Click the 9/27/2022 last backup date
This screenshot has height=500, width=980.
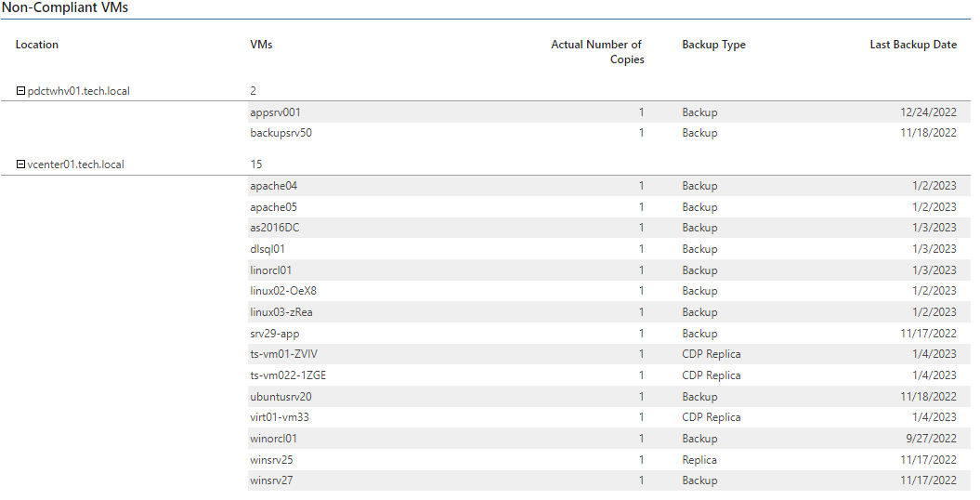932,439
